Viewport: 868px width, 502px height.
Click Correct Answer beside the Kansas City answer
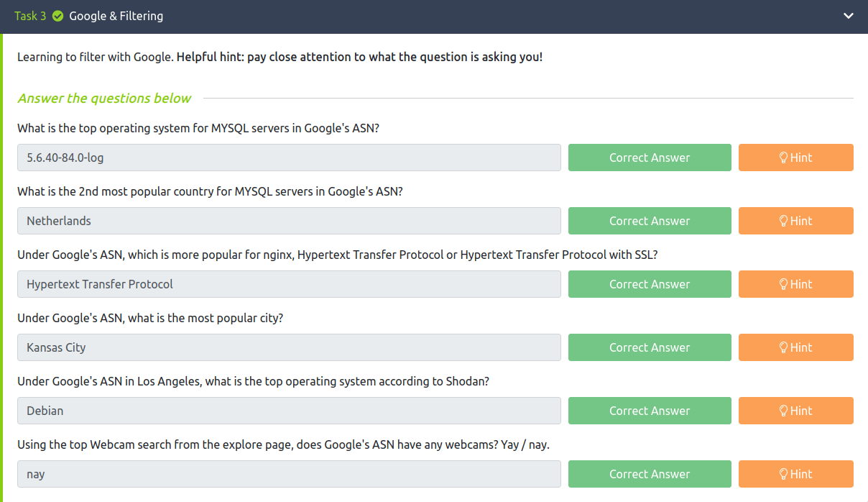(650, 347)
